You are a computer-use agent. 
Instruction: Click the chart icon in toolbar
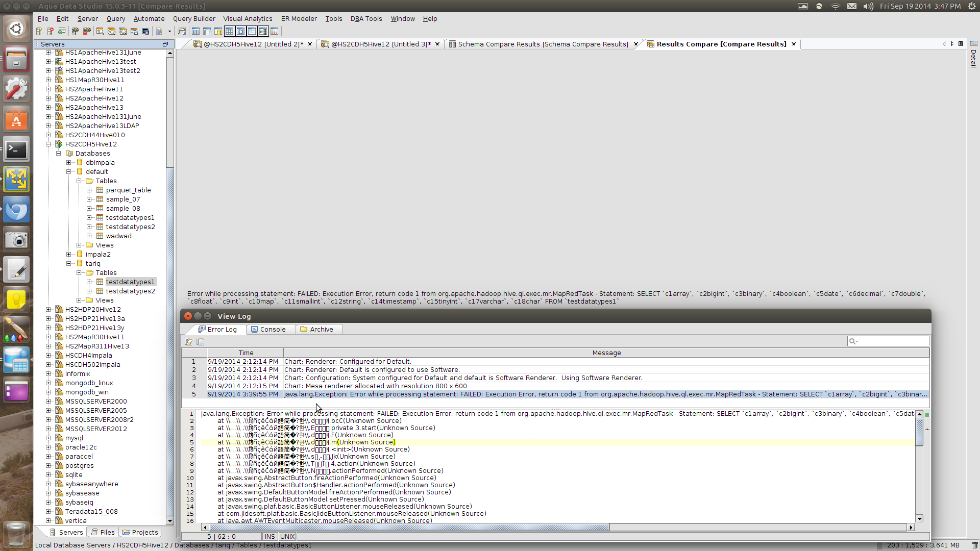click(x=274, y=32)
